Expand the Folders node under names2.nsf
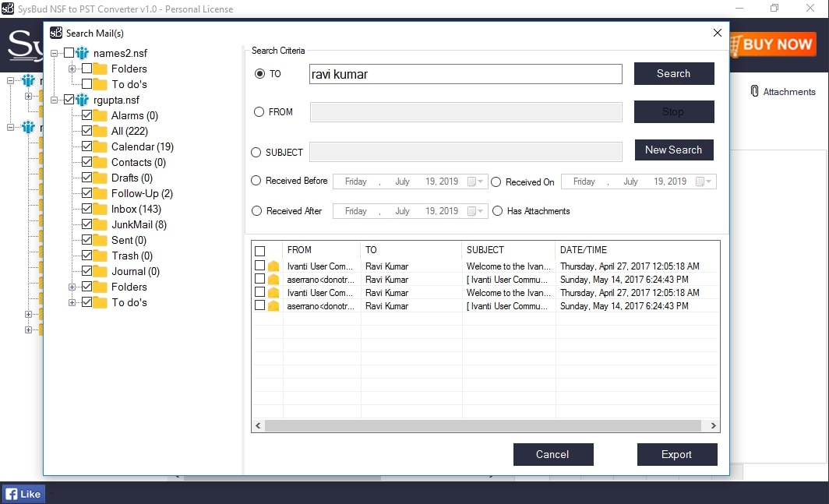The width and height of the screenshot is (829, 504). click(x=72, y=69)
